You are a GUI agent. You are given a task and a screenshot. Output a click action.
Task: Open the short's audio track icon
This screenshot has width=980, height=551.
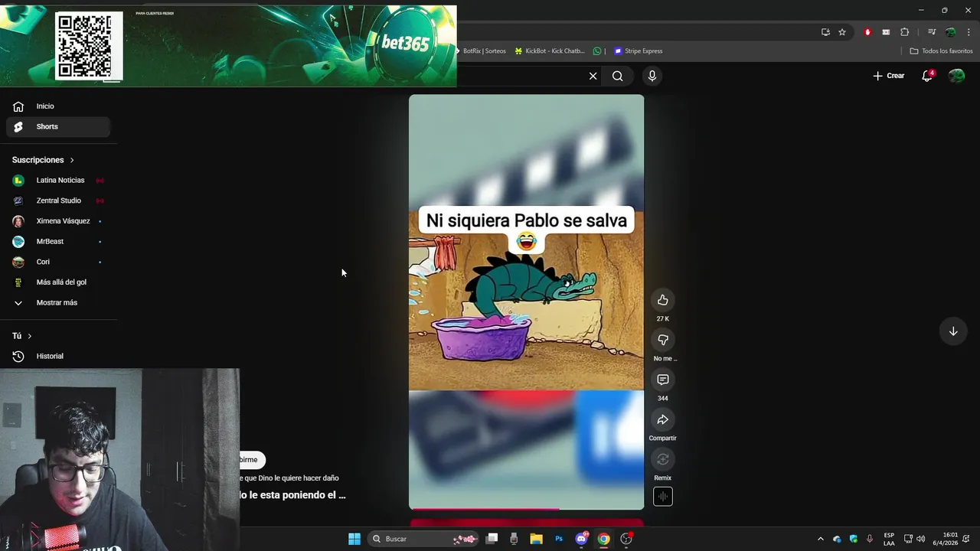pos(662,497)
